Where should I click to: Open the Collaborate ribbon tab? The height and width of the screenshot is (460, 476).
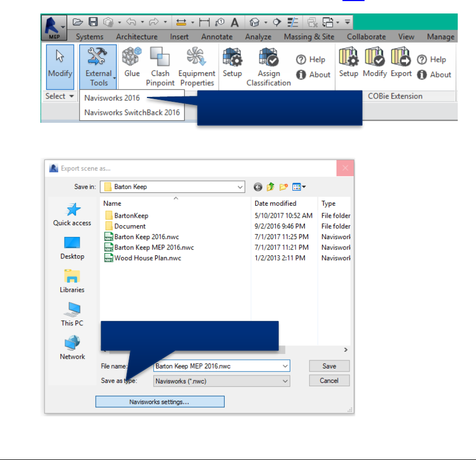pos(366,37)
